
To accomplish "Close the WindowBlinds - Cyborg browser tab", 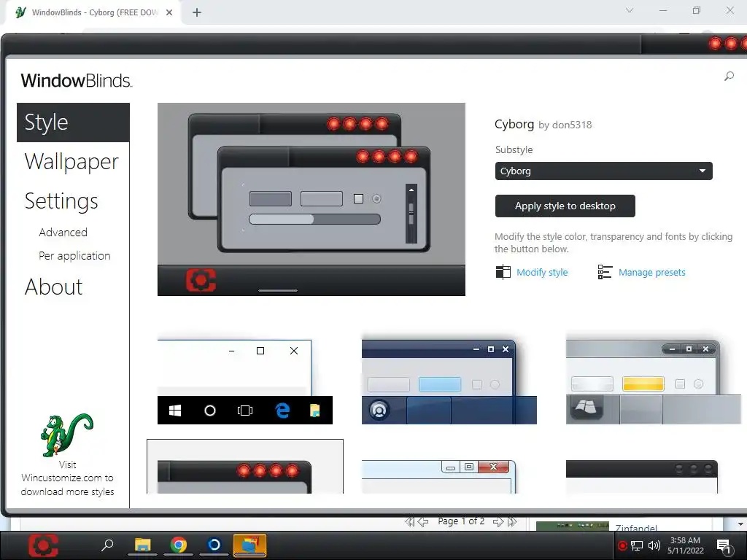I will [169, 12].
